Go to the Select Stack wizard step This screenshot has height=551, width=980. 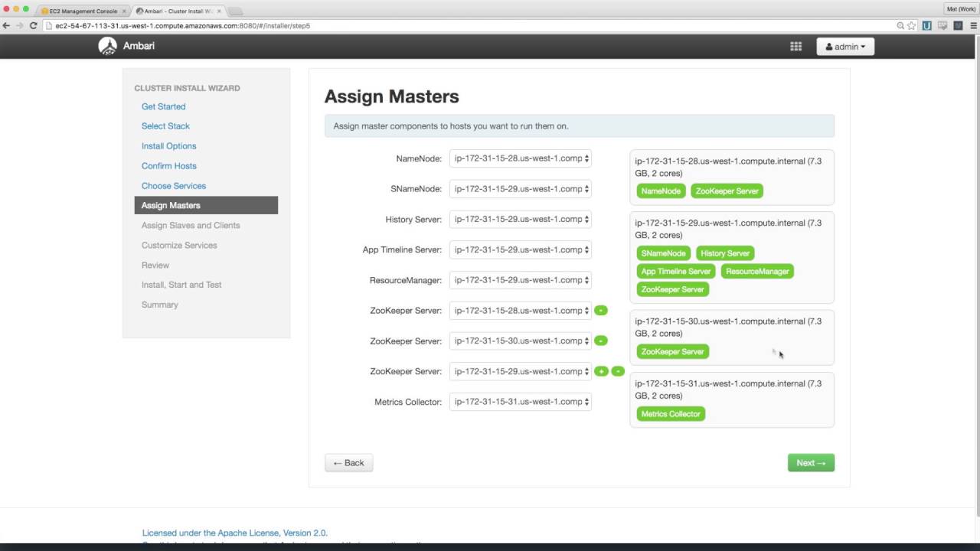pos(165,126)
